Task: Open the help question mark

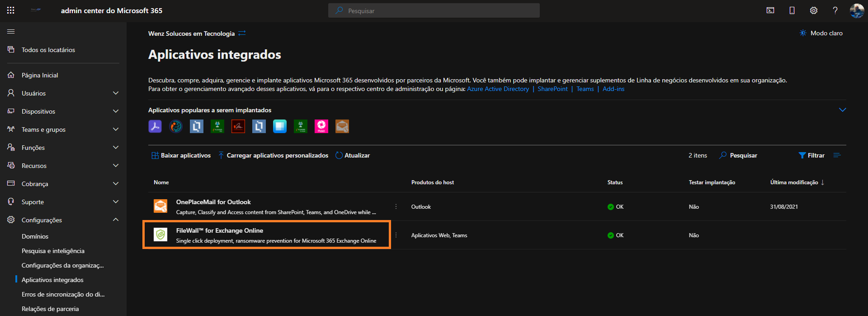Action: click(x=835, y=10)
